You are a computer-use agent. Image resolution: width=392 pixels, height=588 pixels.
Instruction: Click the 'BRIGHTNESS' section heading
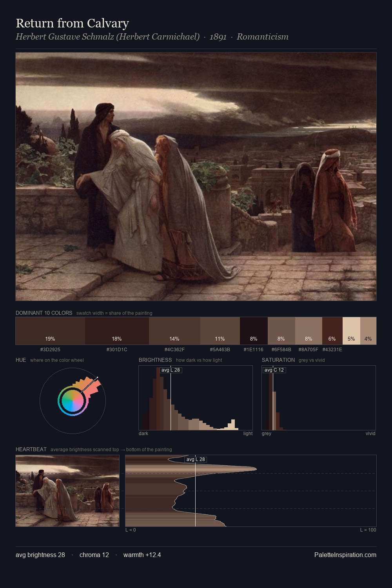pos(155,360)
